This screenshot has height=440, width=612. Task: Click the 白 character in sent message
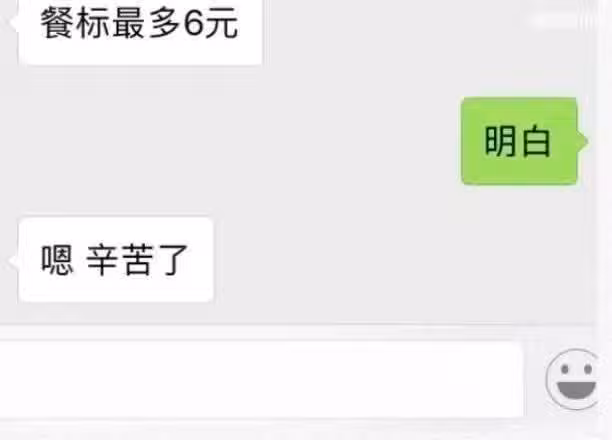pyautogui.click(x=536, y=141)
